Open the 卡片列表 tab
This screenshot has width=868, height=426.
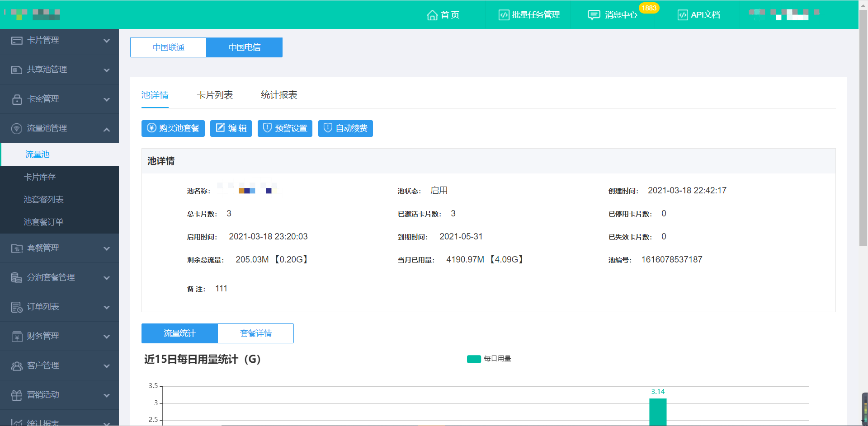pos(215,95)
